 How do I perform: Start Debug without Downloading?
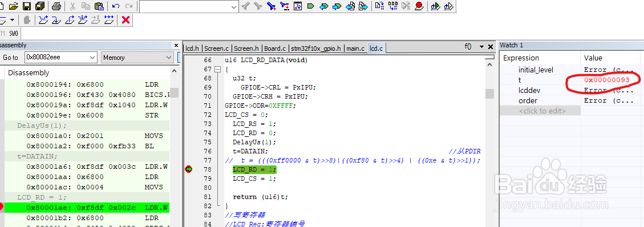[448, 6]
